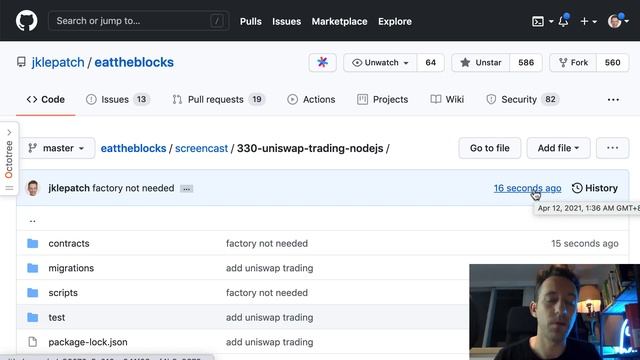Unstar the repository
This screenshot has height=360, width=640.
pos(480,62)
